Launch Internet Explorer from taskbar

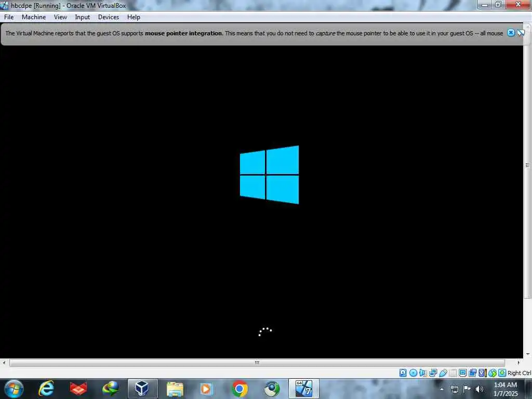tap(46, 389)
